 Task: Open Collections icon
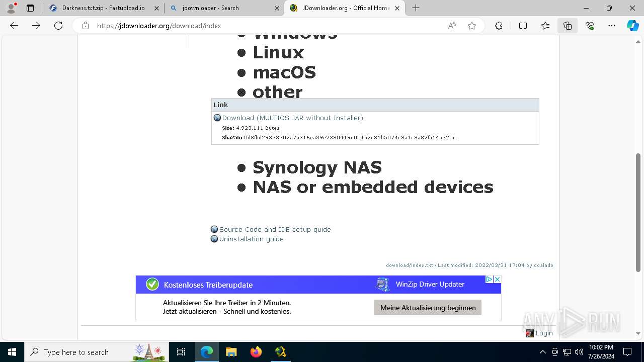(x=568, y=26)
